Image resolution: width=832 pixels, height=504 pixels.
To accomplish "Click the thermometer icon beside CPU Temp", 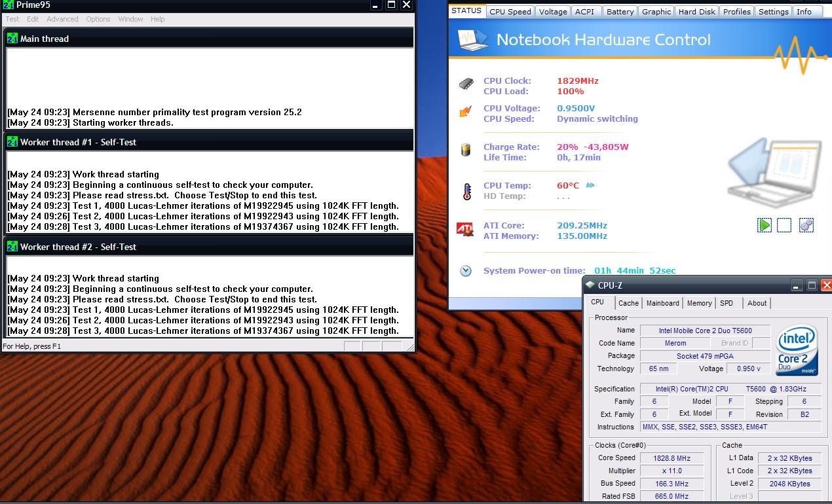I will pyautogui.click(x=466, y=191).
